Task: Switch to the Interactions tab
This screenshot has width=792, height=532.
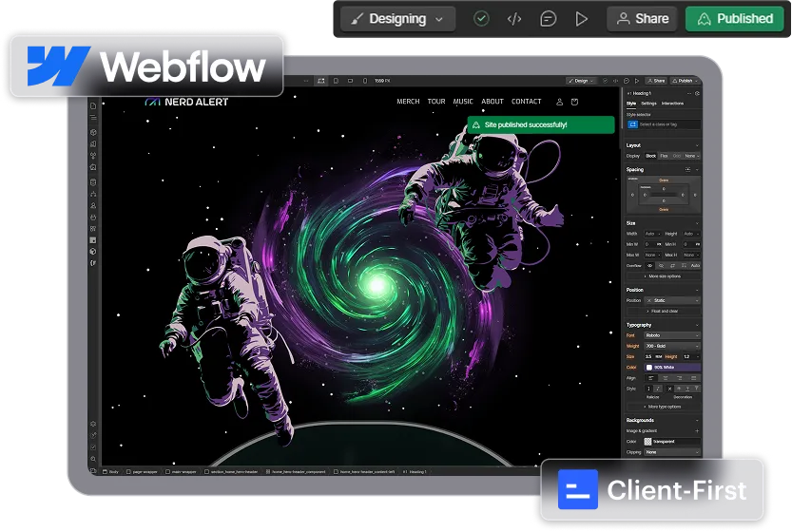Action: (x=672, y=104)
